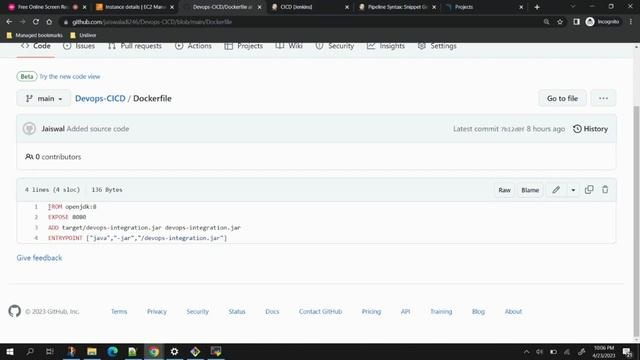Image resolution: width=640 pixels, height=360 pixels.
Task: Switch to Instance details EC2 browser tab
Action: coord(135,7)
